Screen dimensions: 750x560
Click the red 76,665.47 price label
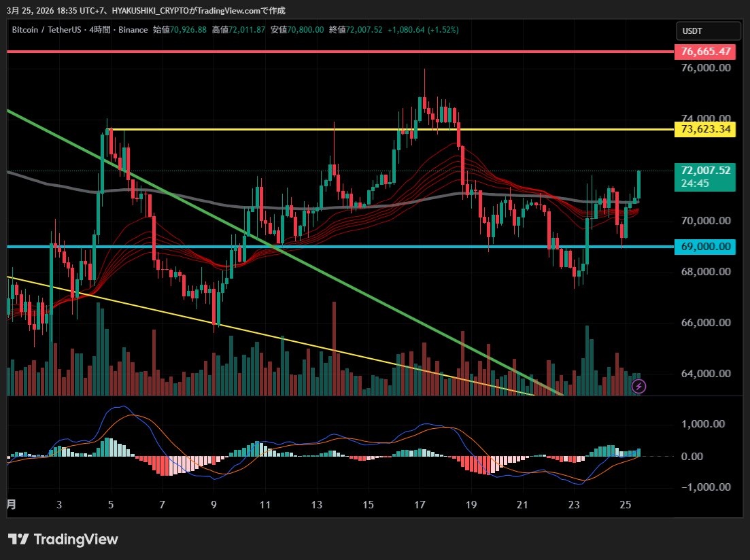coord(705,52)
